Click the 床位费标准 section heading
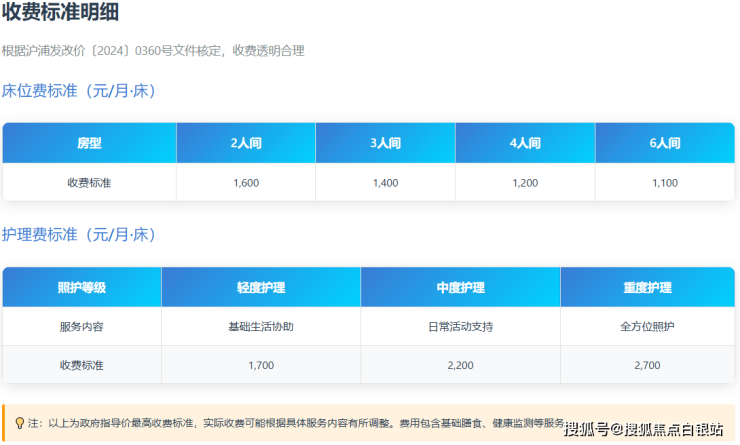 click(78, 91)
